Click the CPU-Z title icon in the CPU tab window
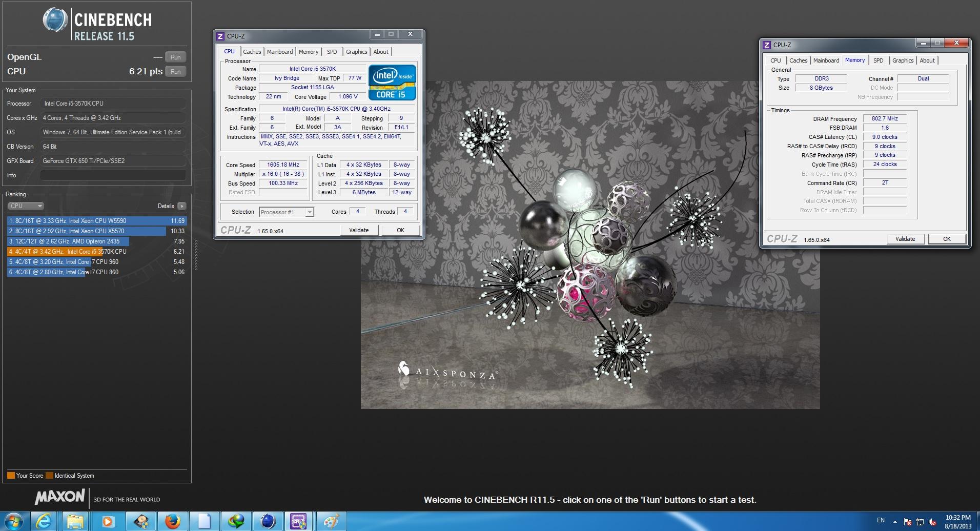980x531 pixels. [x=220, y=36]
